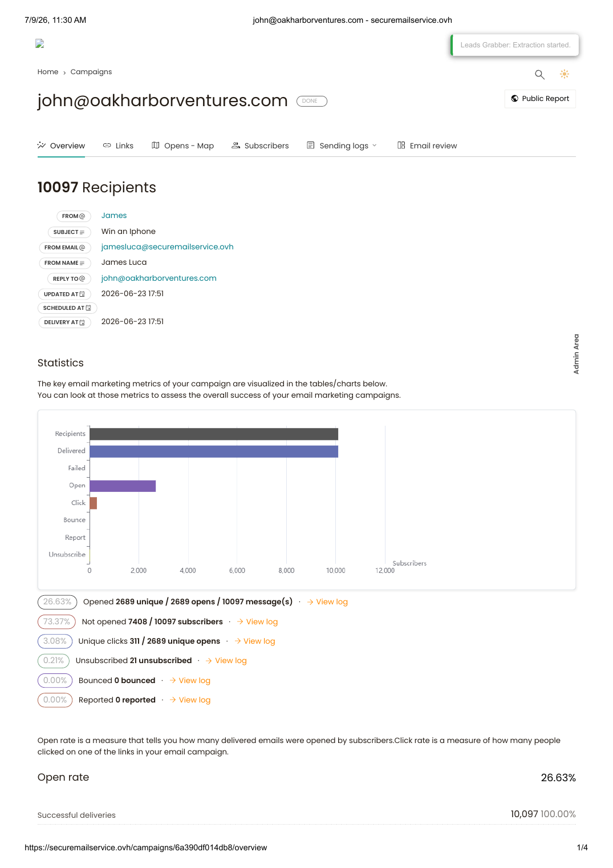The height and width of the screenshot is (868, 613).
Task: Click arrow icon beside Bounced View log
Action: [x=173, y=680]
